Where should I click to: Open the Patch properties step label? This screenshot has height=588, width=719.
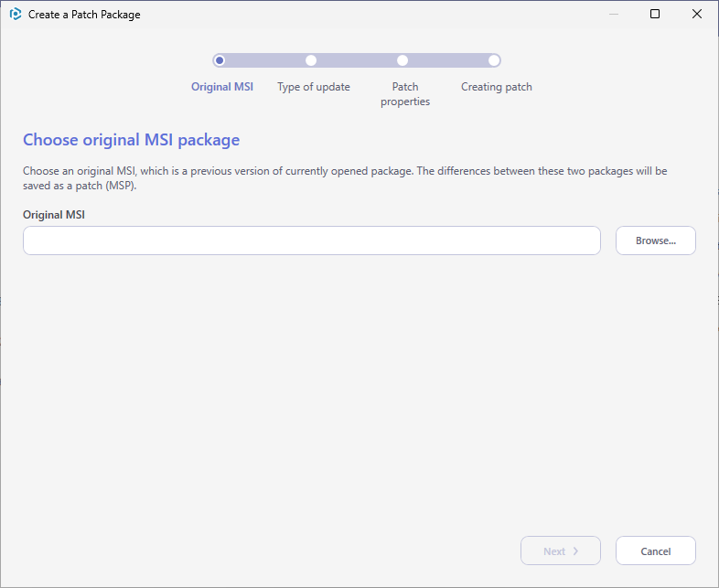(405, 94)
